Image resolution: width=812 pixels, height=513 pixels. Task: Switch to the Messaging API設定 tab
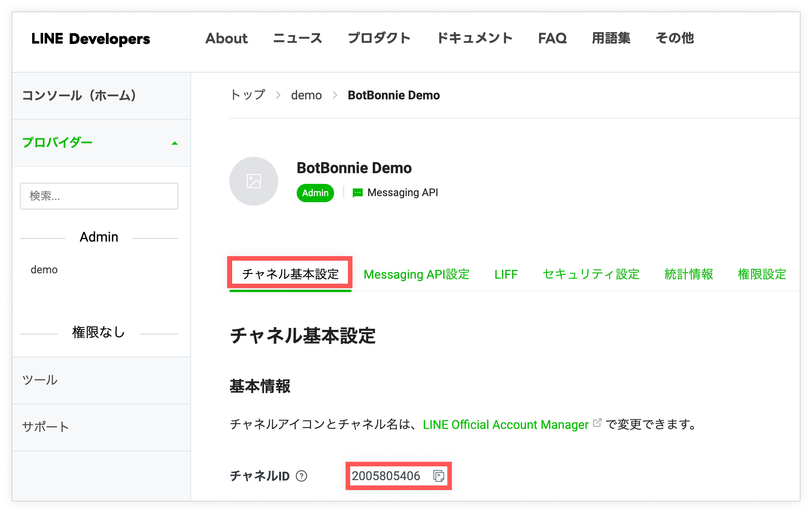tap(416, 274)
